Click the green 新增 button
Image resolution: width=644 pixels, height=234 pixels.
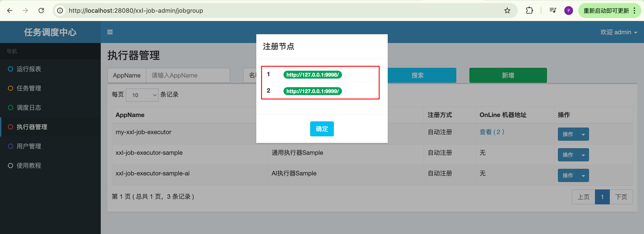pos(508,75)
